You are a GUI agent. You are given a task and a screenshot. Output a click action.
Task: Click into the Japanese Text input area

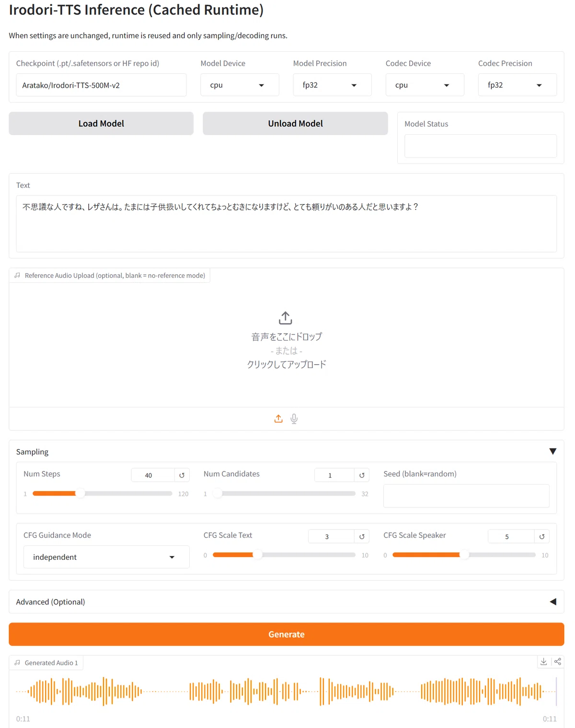pyautogui.click(x=287, y=223)
